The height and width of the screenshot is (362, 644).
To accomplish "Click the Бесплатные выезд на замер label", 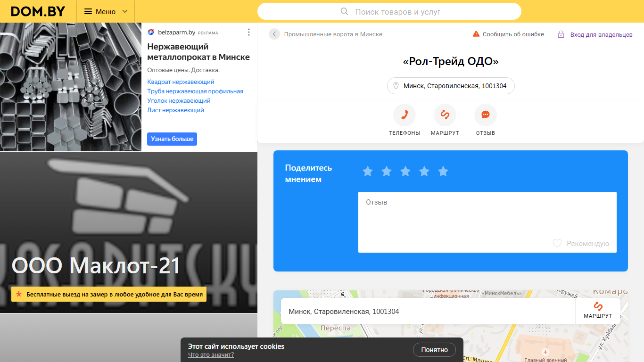I will (109, 294).
